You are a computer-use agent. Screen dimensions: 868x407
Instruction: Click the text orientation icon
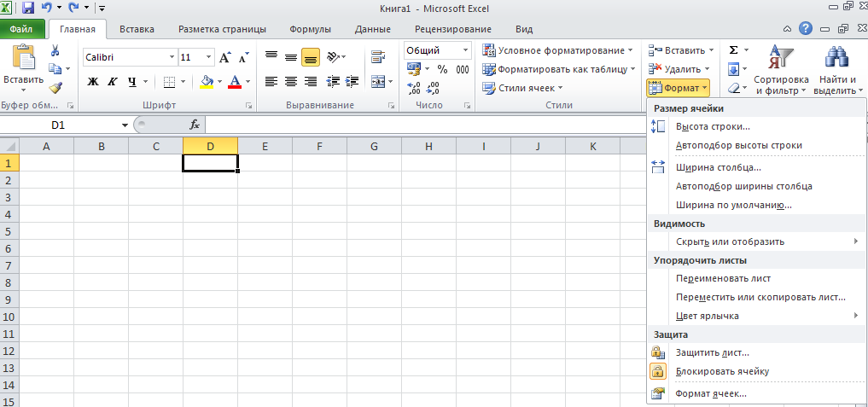click(333, 56)
